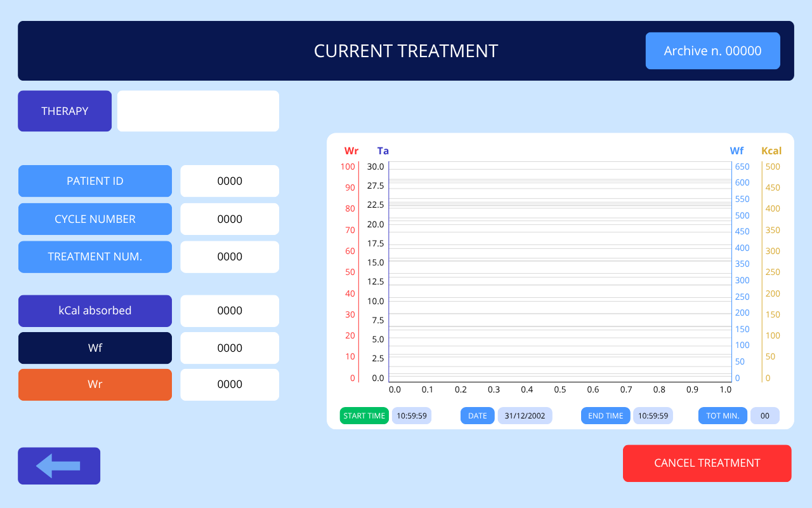Click the green START TIME button

364,416
